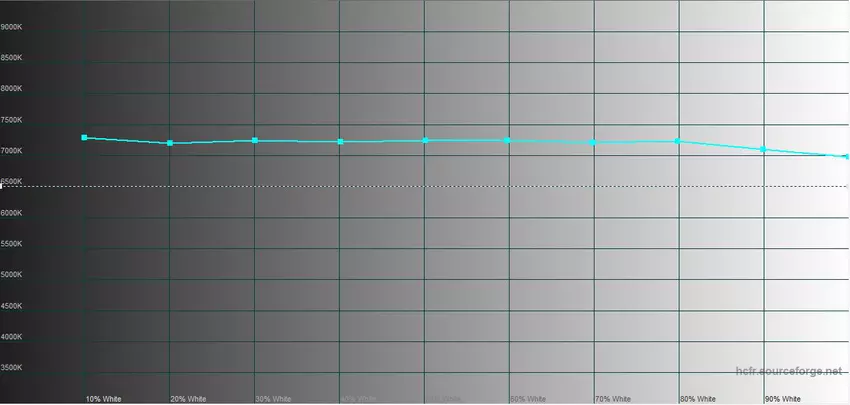
Task: Click the 10% White horizontal axis label
Action: [103, 399]
